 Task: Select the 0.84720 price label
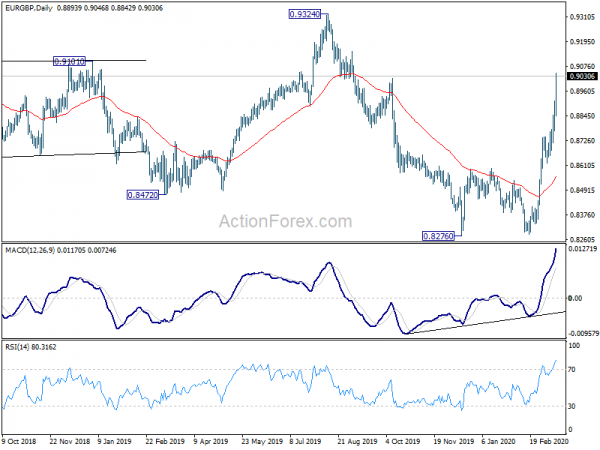pos(142,195)
